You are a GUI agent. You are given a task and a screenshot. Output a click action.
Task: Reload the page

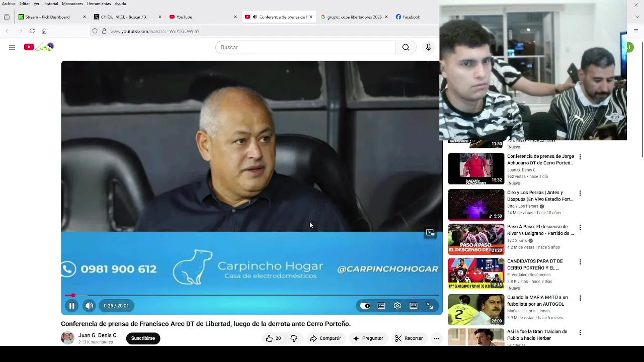tap(32, 31)
